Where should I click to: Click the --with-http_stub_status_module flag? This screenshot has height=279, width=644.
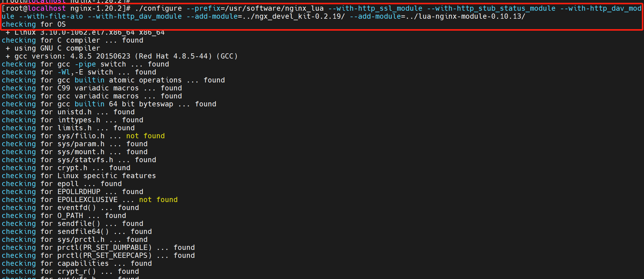(x=491, y=9)
